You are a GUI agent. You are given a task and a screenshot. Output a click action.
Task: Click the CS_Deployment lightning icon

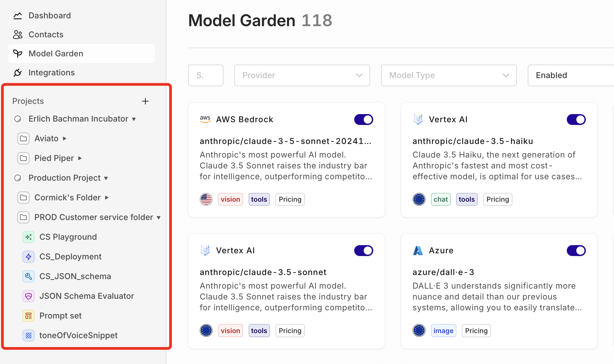click(x=29, y=257)
